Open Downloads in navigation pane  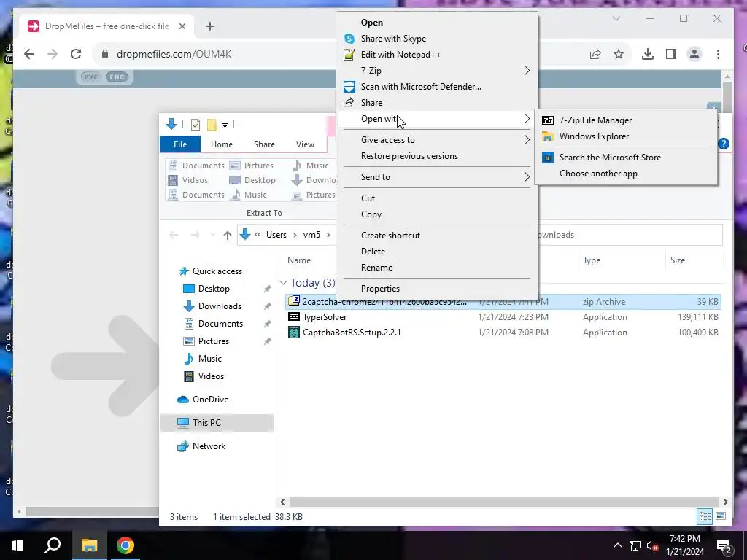tap(220, 306)
